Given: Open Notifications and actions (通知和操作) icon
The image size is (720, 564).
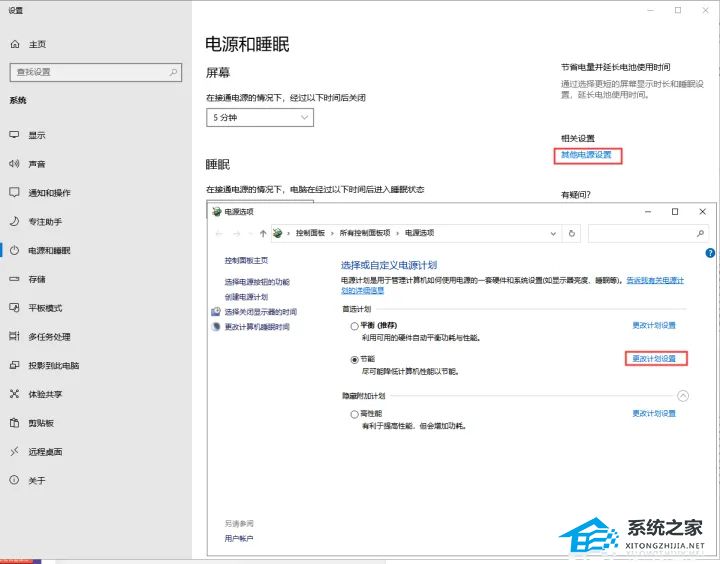Looking at the screenshot, I should coord(15,192).
